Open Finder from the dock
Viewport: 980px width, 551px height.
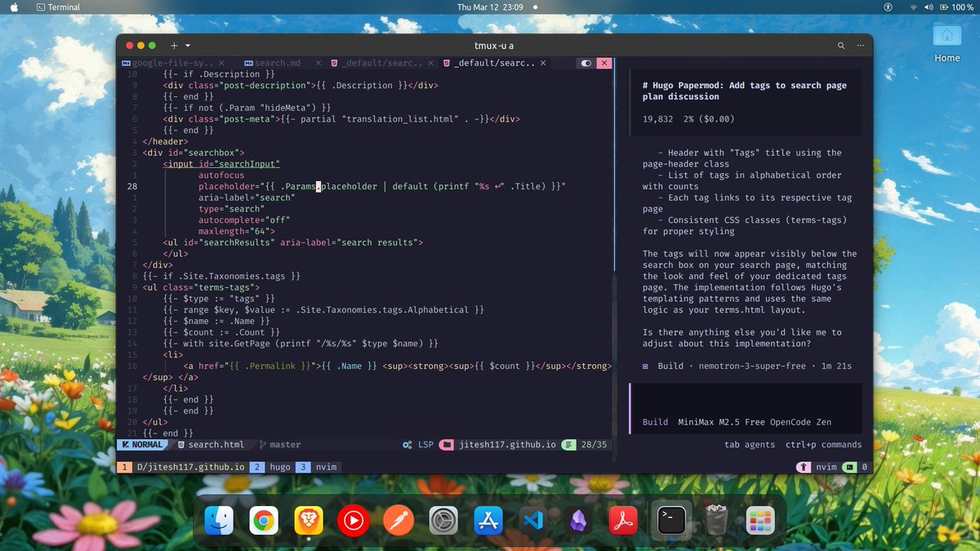[x=219, y=520]
